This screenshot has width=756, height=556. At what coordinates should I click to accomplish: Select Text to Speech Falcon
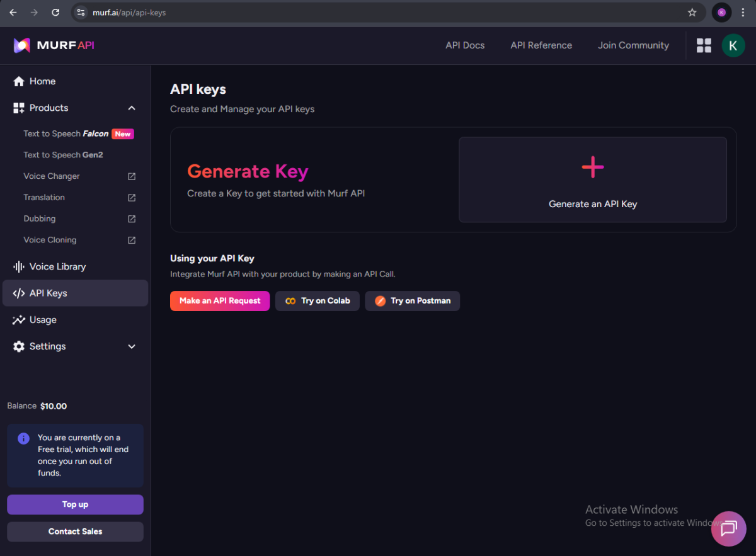pos(66,133)
